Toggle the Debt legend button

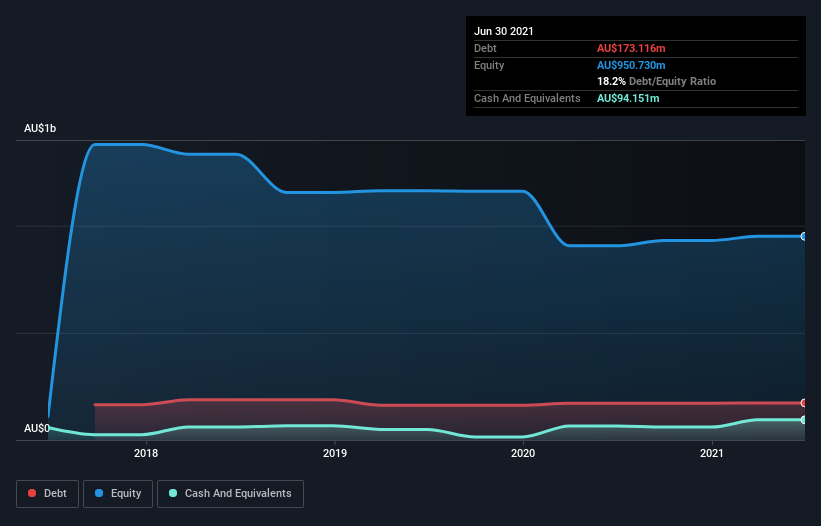(48, 494)
